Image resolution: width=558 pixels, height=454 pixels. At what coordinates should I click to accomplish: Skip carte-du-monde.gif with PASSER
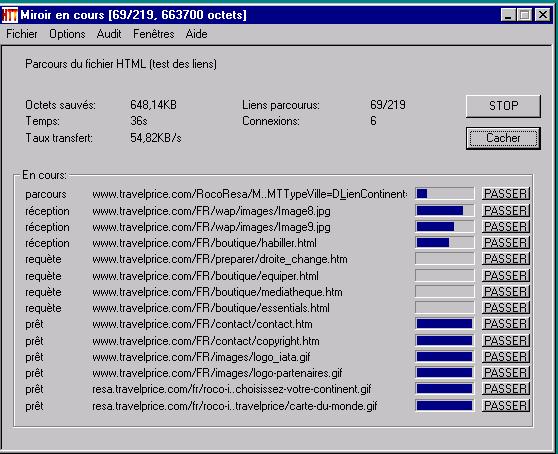(x=506, y=406)
